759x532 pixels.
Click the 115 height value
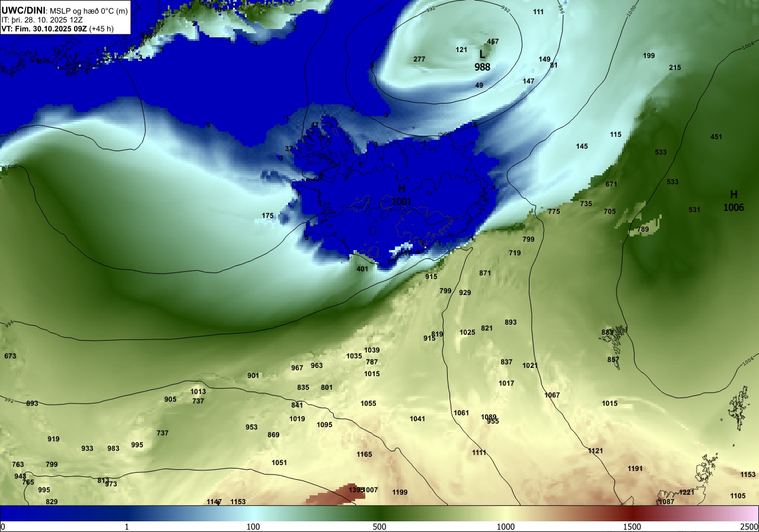[x=616, y=134]
